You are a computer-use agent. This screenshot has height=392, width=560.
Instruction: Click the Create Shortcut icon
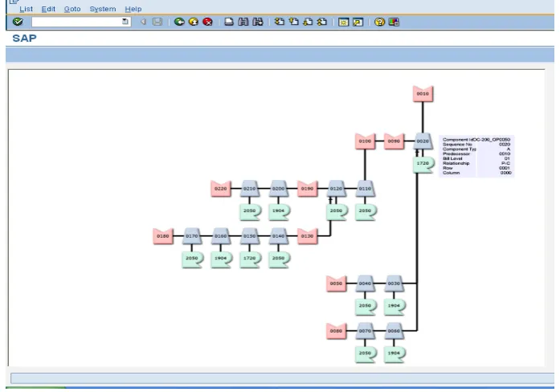[x=358, y=22]
